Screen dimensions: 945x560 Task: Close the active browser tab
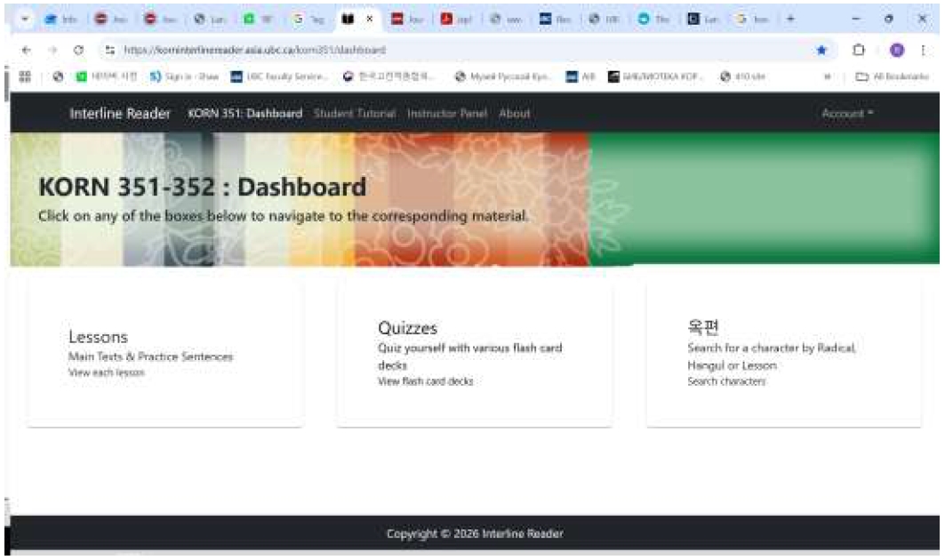point(369,18)
